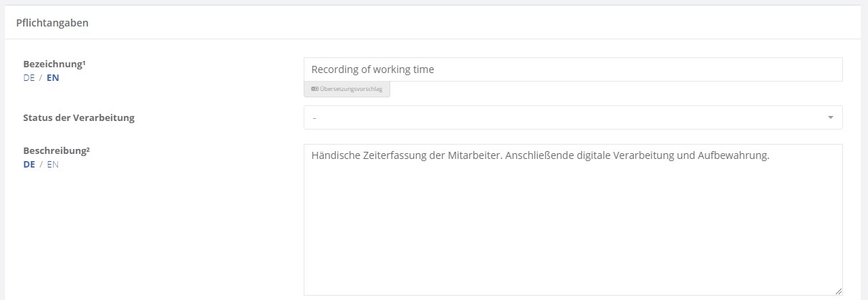Click the Übersetzungsvorschlag translation icon
Viewport: 868px width, 300px height.
[314, 89]
